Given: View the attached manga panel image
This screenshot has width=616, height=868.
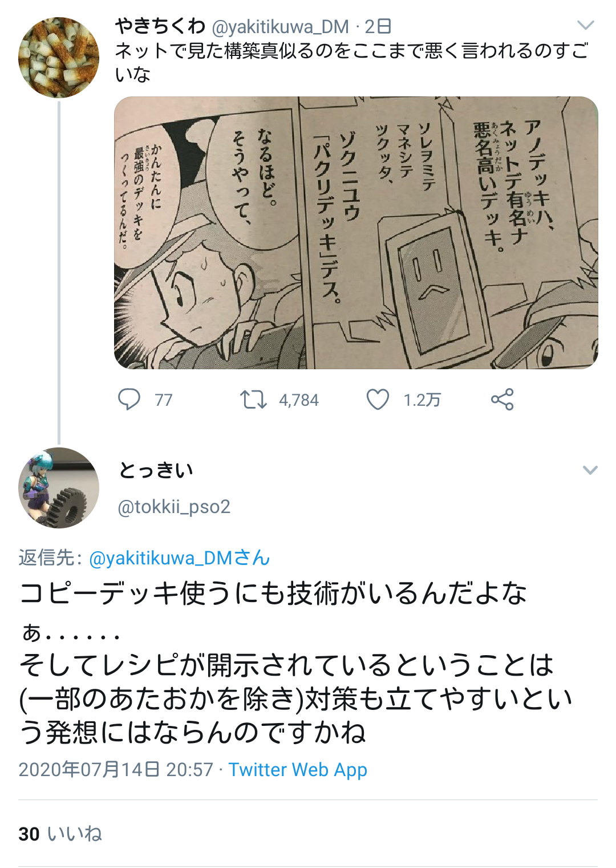Looking at the screenshot, I should point(356,233).
